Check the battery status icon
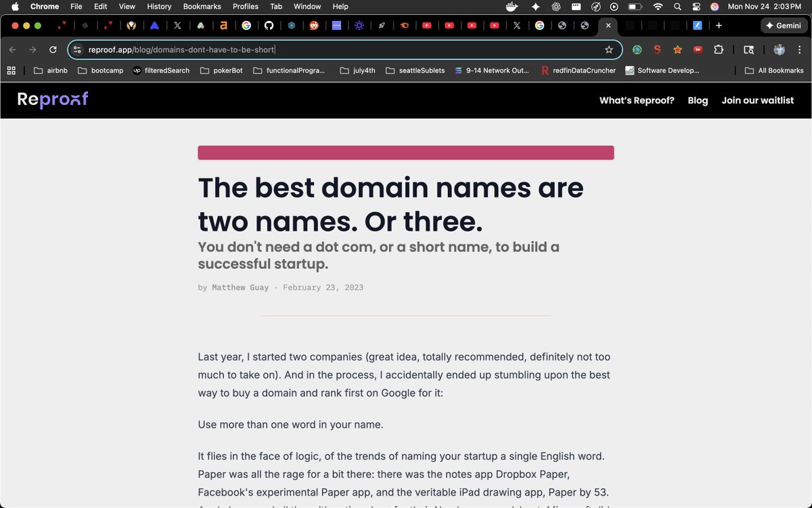 click(635, 6)
